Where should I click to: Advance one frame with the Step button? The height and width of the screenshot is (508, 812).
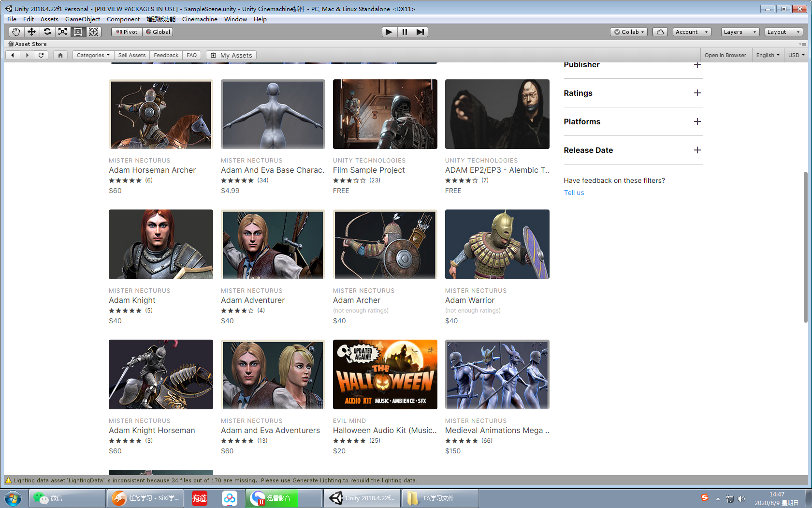[420, 32]
